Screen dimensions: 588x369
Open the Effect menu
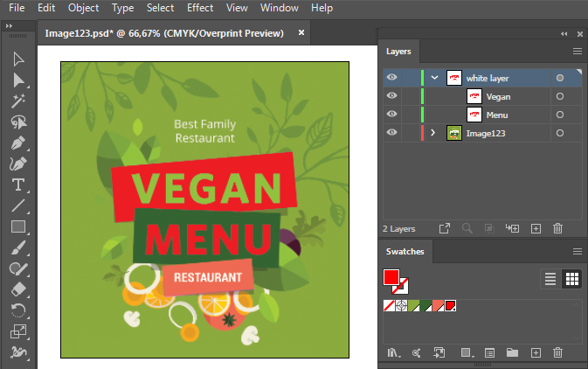tap(200, 8)
